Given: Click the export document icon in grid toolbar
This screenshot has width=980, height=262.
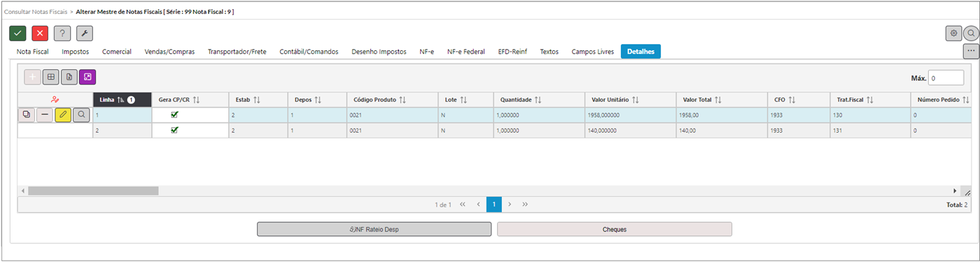Looking at the screenshot, I should pyautogui.click(x=69, y=77).
